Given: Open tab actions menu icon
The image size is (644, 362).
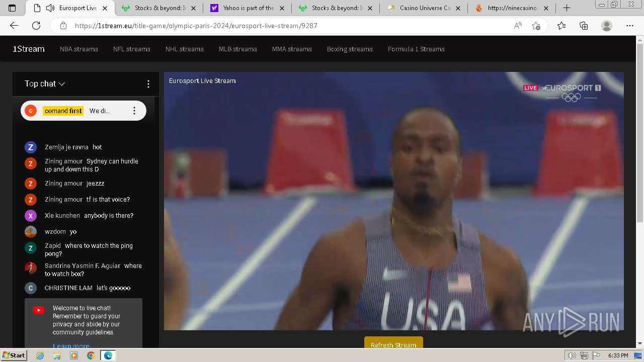Looking at the screenshot, I should (x=12, y=8).
